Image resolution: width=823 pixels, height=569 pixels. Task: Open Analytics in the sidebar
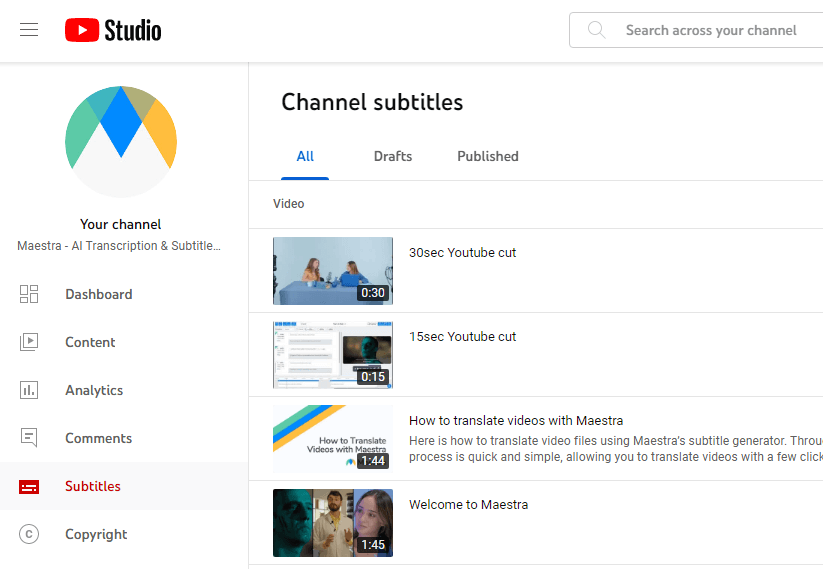click(124, 390)
